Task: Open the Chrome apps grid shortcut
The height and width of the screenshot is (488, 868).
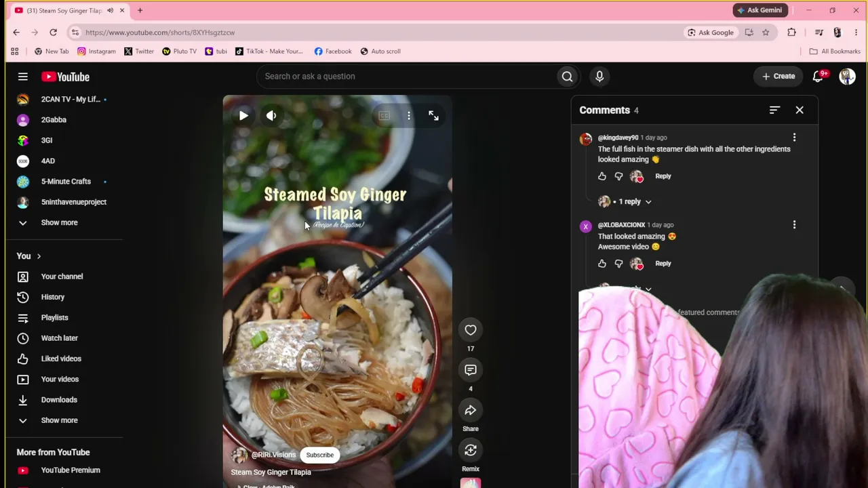Action: coord(14,52)
